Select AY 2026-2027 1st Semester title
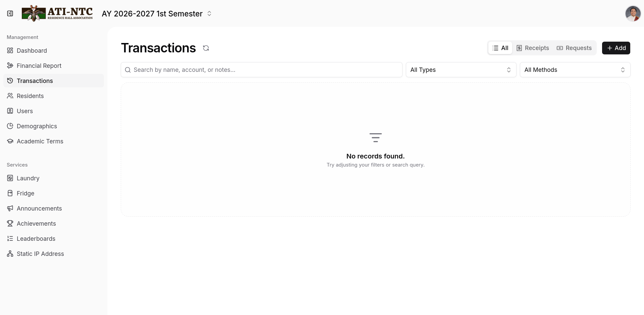This screenshot has height=315, width=644. (152, 14)
